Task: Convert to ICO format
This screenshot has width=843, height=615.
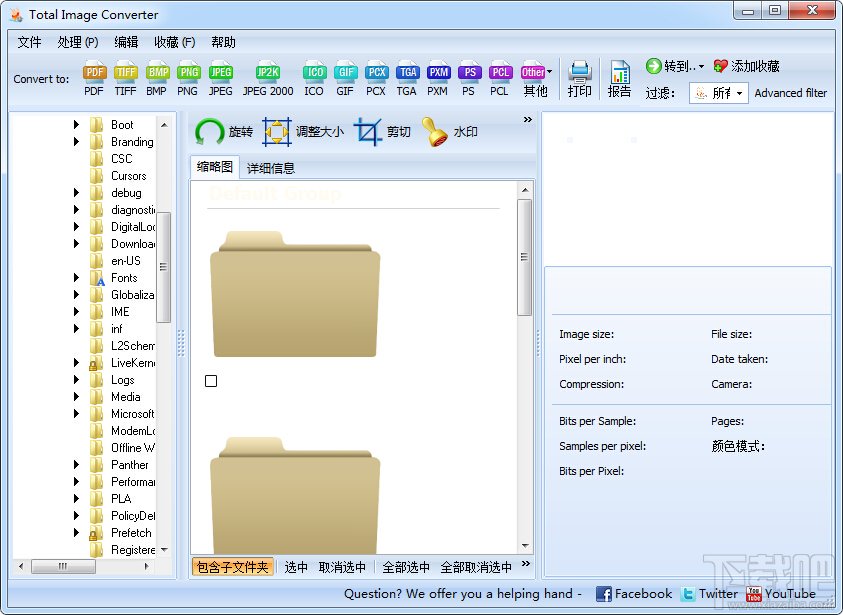Action: (314, 78)
